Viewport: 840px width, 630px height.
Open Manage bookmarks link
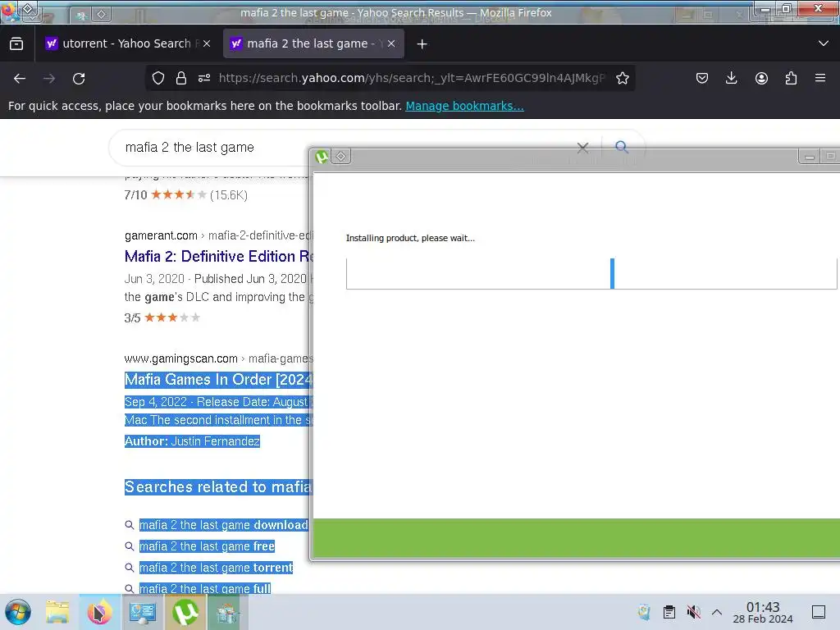(464, 106)
